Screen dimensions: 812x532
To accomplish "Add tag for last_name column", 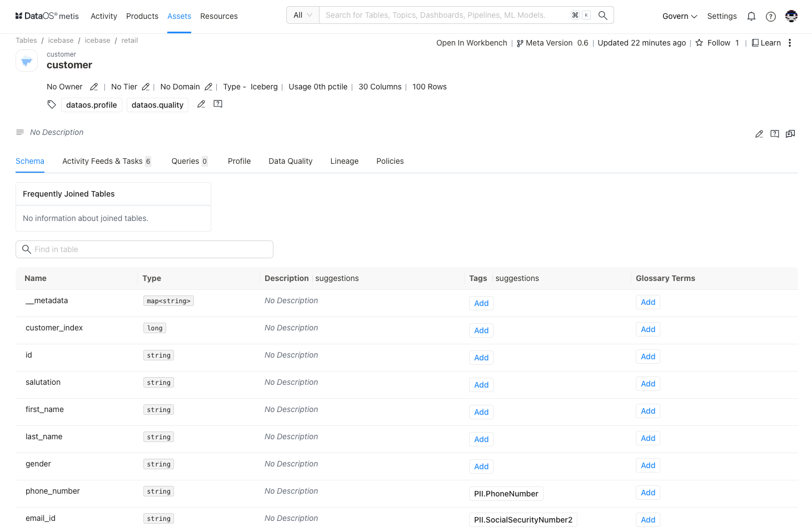I will [481, 439].
